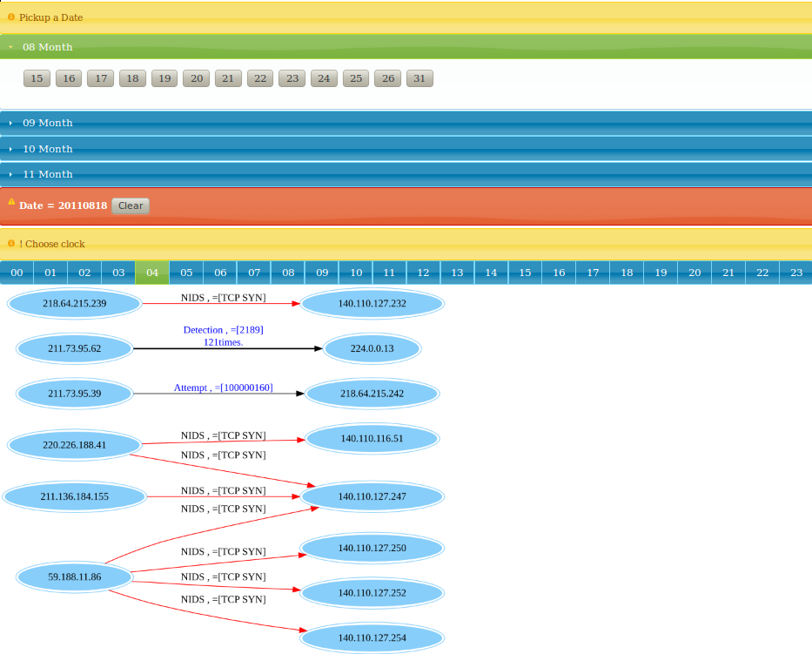Choose hour 20 in clock bar
Viewport: 812px width, 654px height.
click(x=695, y=273)
